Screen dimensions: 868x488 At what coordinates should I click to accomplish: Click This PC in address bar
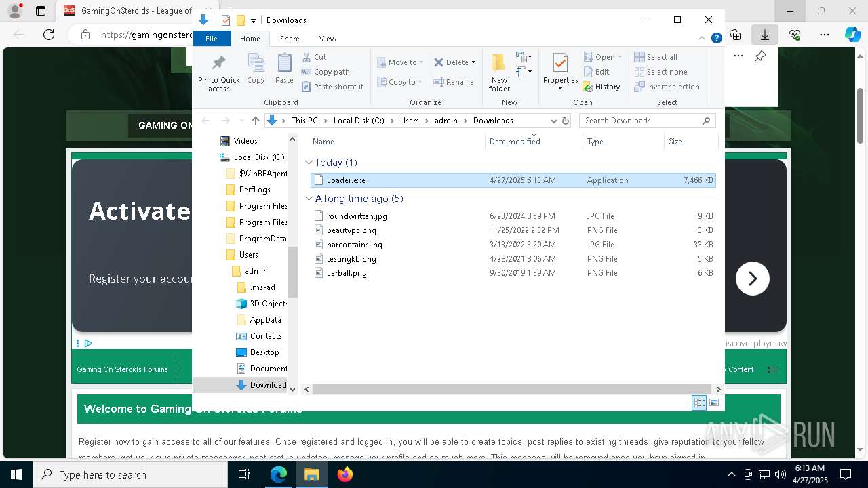tap(304, 121)
